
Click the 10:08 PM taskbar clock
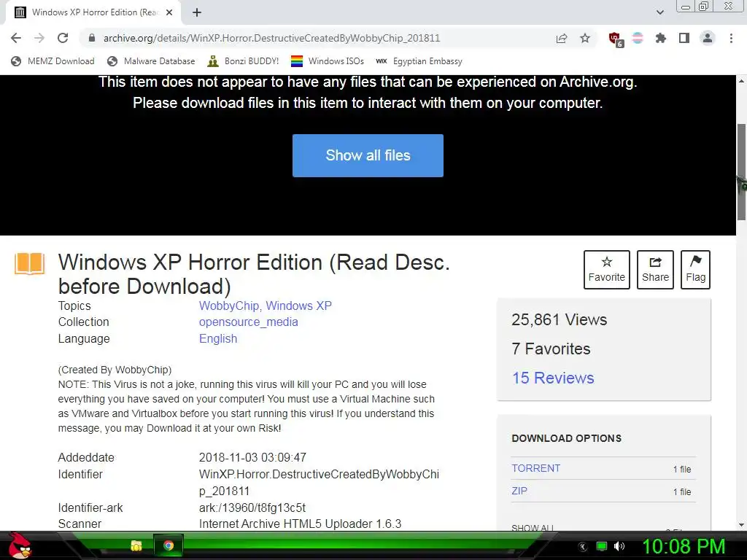[684, 546]
